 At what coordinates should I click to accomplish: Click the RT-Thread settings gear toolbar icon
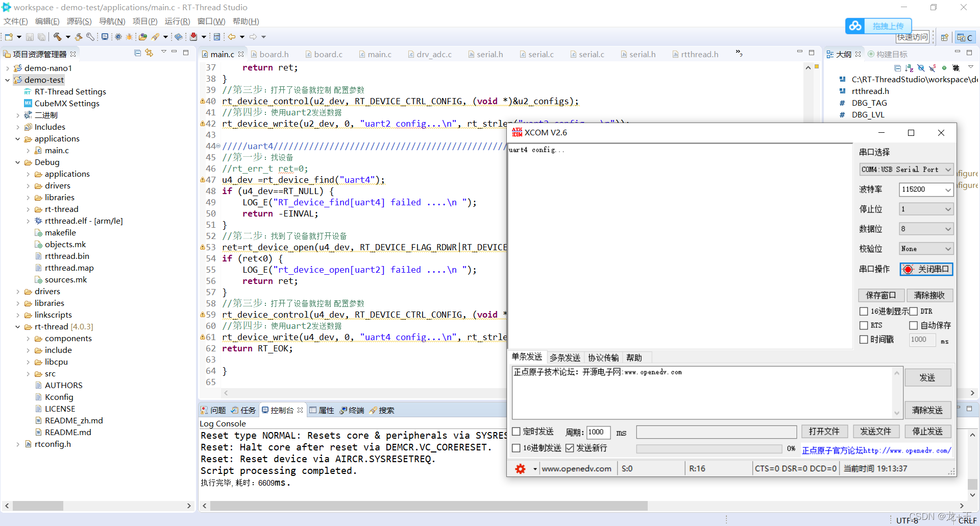pos(118,37)
